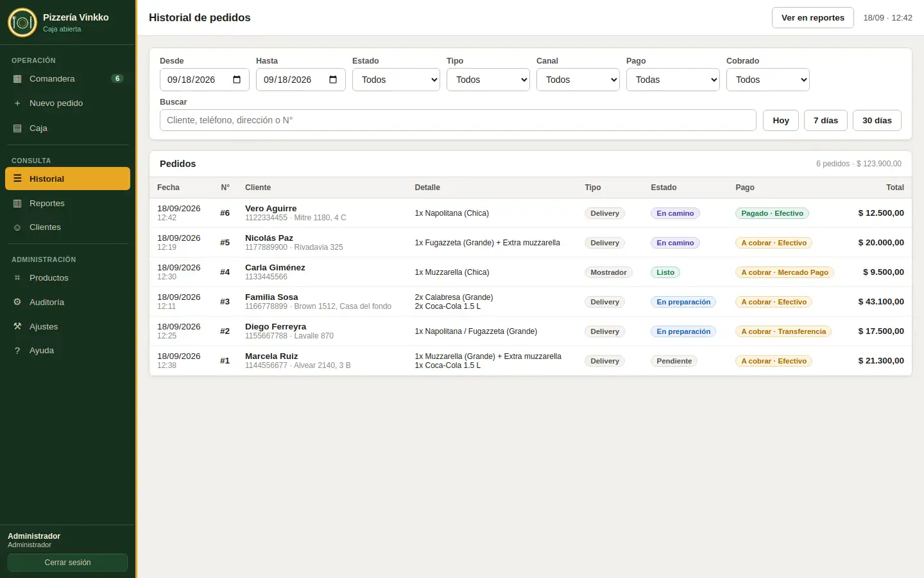Open the Desde date calendar picker

pyautogui.click(x=237, y=80)
